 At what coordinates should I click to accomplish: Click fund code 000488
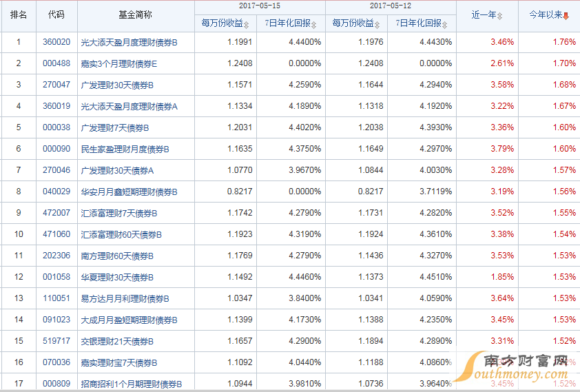(x=56, y=63)
